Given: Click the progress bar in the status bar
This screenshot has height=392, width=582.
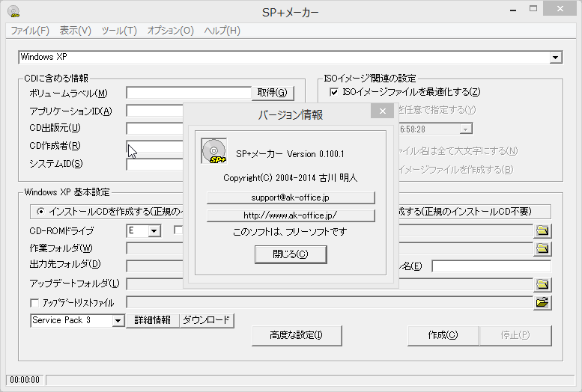Looking at the screenshot, I should [x=310, y=380].
